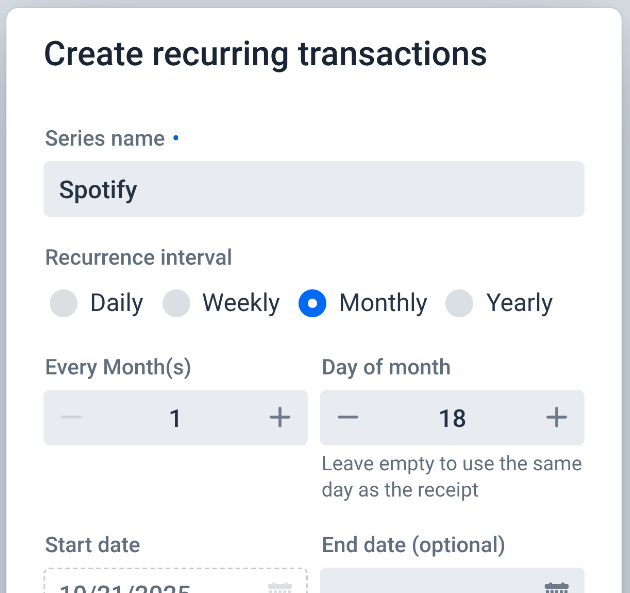
Task: Decrease the Every Month(s) value with minus
Action: 71,417
